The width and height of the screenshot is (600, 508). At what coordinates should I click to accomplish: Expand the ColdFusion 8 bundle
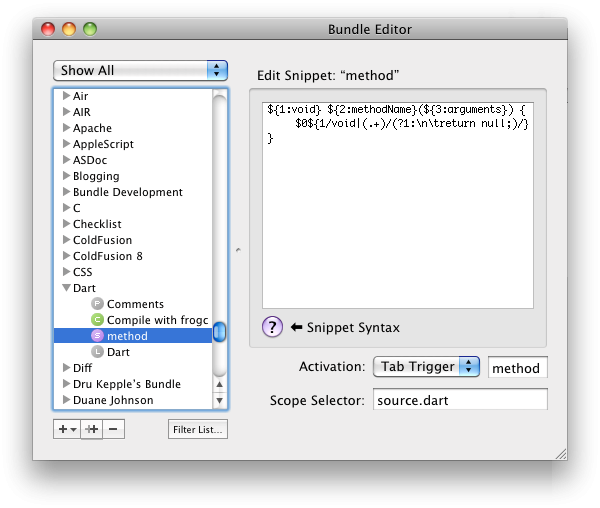pos(66,256)
